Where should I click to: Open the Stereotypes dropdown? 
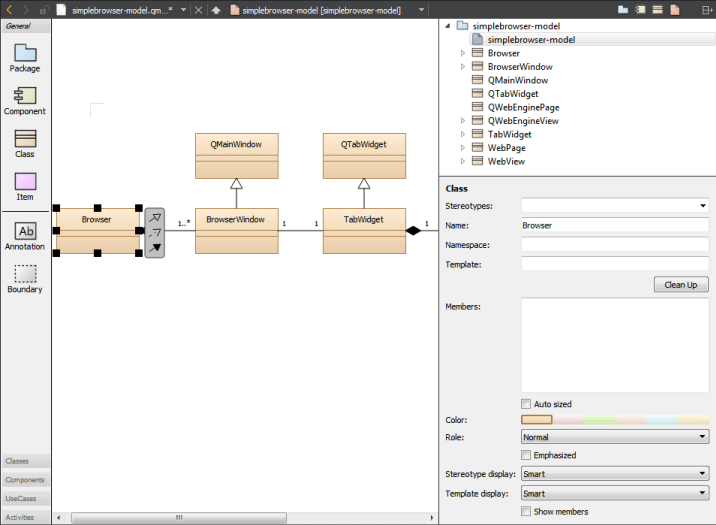615,205
